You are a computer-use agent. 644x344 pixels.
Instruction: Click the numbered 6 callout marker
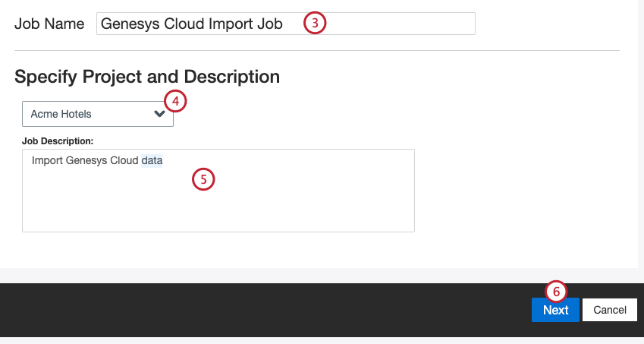click(556, 292)
